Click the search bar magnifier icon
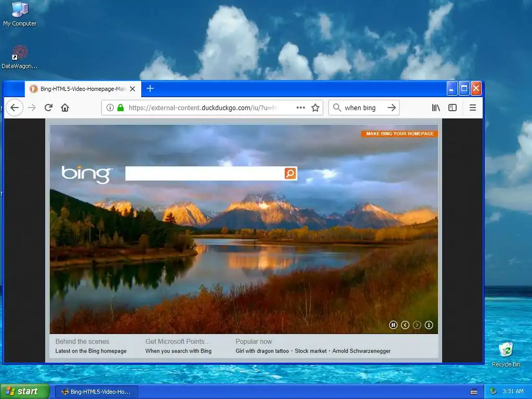The width and height of the screenshot is (532, 399). pyautogui.click(x=337, y=108)
